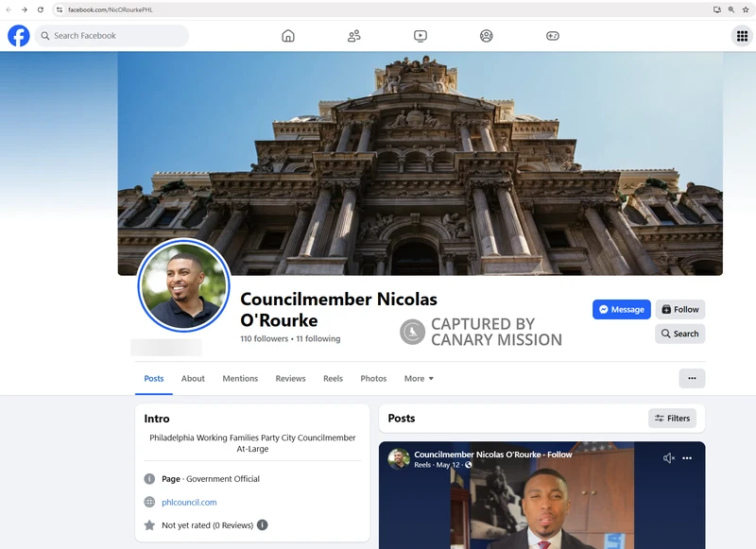Click the info icon beside Not yet rated
Image resolution: width=756 pixels, height=549 pixels.
coord(263,524)
